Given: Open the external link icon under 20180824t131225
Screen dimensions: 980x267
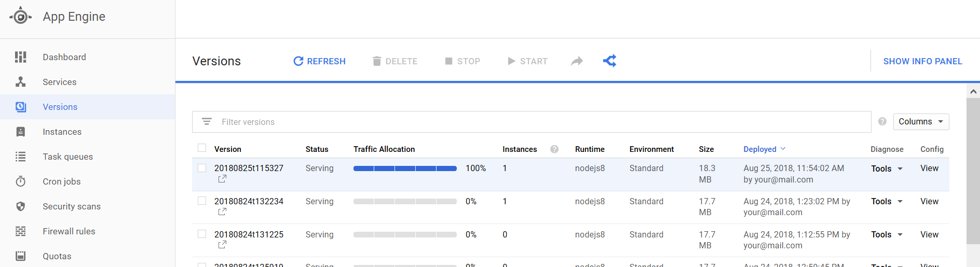Looking at the screenshot, I should (x=222, y=245).
